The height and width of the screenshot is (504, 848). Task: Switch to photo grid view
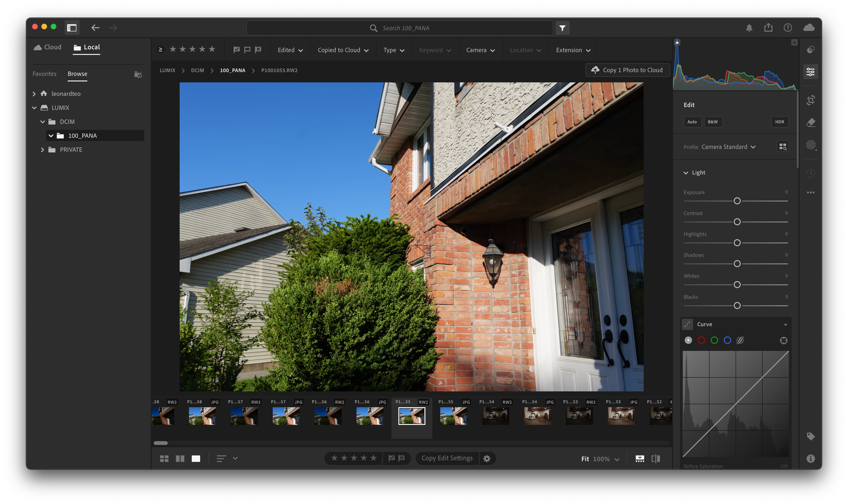pyautogui.click(x=164, y=459)
